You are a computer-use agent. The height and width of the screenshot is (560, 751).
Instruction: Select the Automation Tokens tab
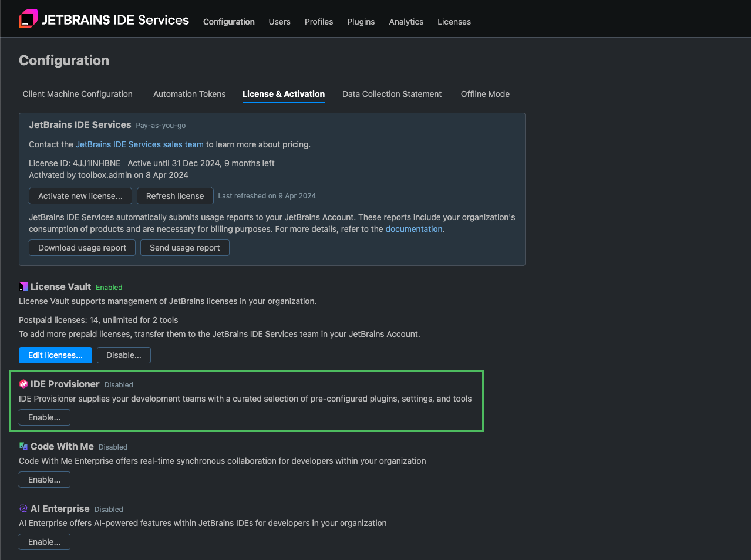point(189,94)
